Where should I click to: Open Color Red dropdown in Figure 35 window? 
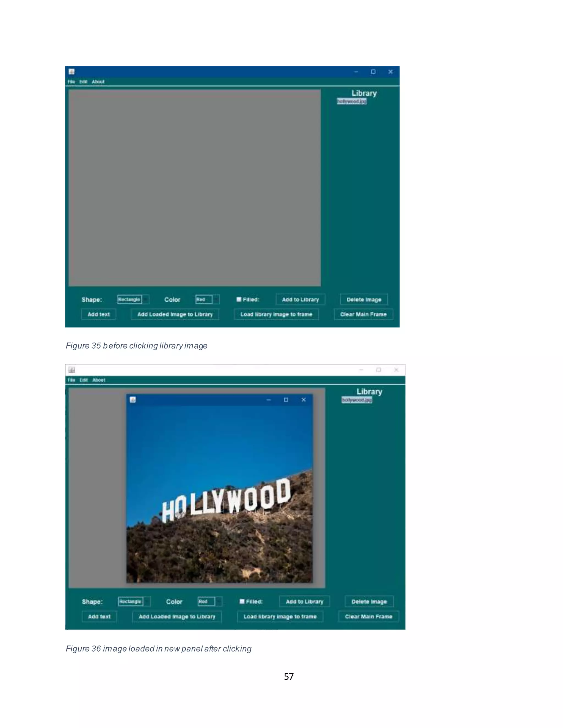click(208, 299)
